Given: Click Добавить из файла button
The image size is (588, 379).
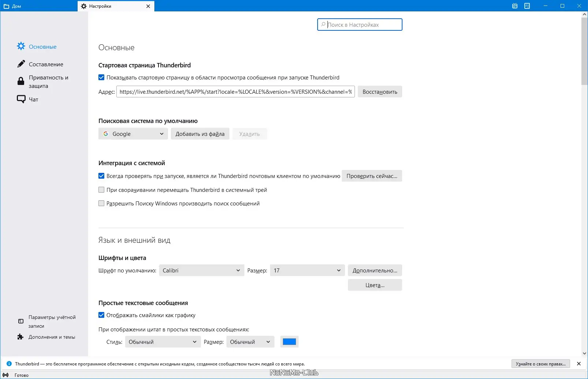Looking at the screenshot, I should point(200,134).
